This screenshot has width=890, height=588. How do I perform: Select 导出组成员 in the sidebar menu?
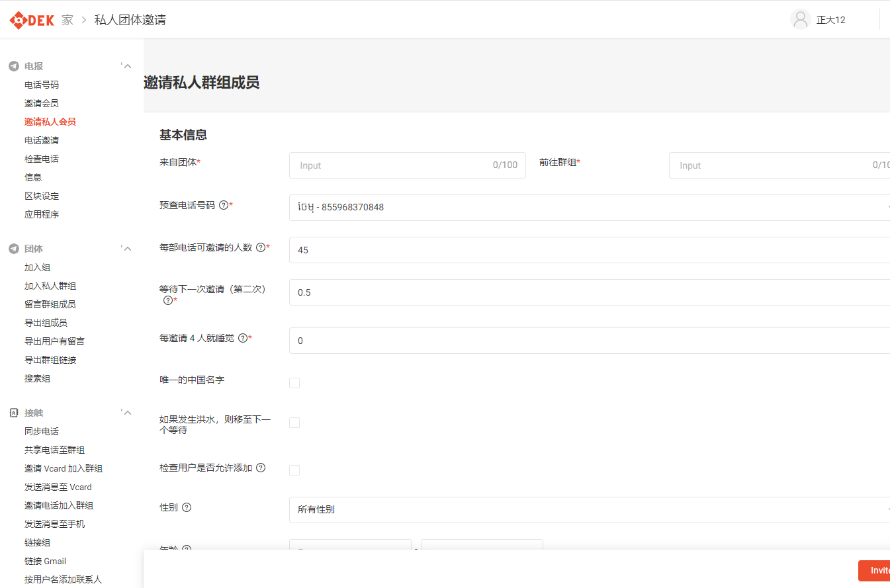click(46, 323)
